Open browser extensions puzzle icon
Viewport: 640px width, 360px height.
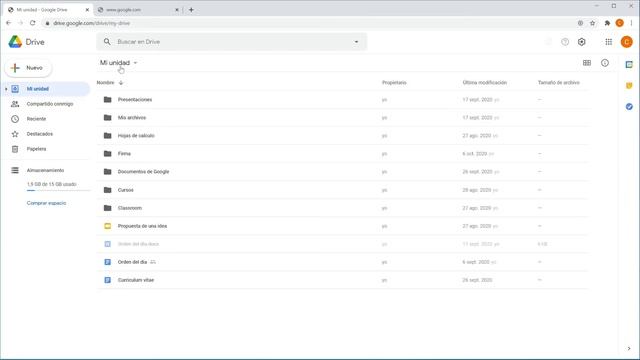[x=607, y=23]
